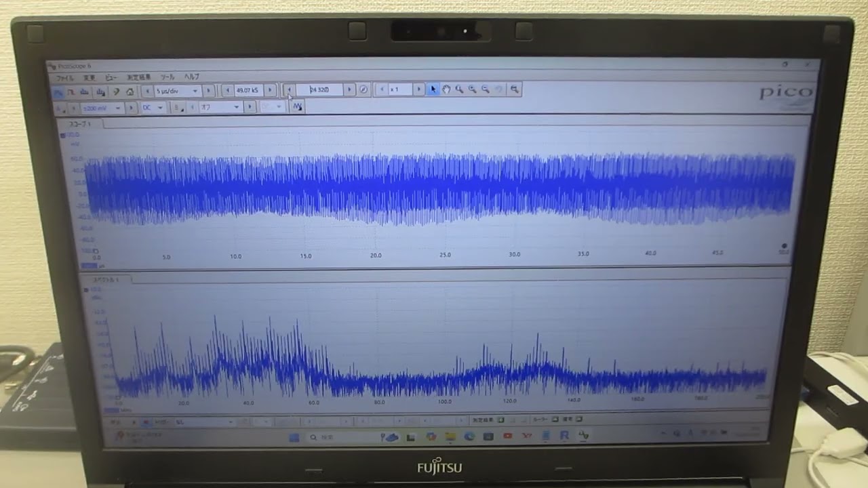Step Channel B range with right arrow
The width and height of the screenshot is (868, 488).
(250, 107)
